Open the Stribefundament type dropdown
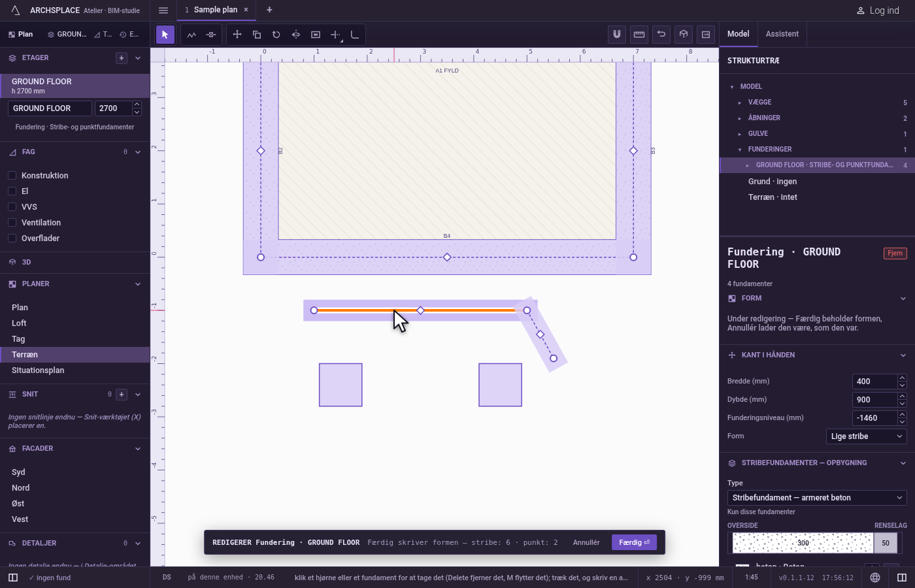The height and width of the screenshot is (588, 915). tap(817, 498)
